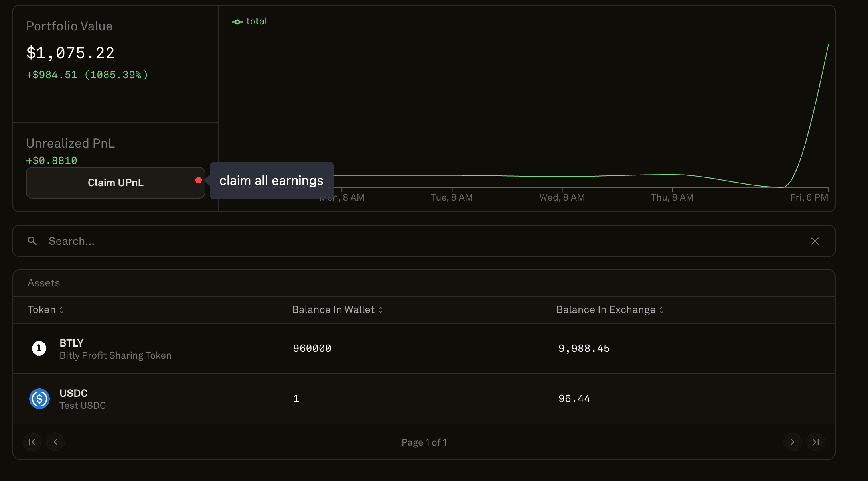The image size is (868, 481).
Task: Jump to last page icon
Action: pyautogui.click(x=815, y=442)
